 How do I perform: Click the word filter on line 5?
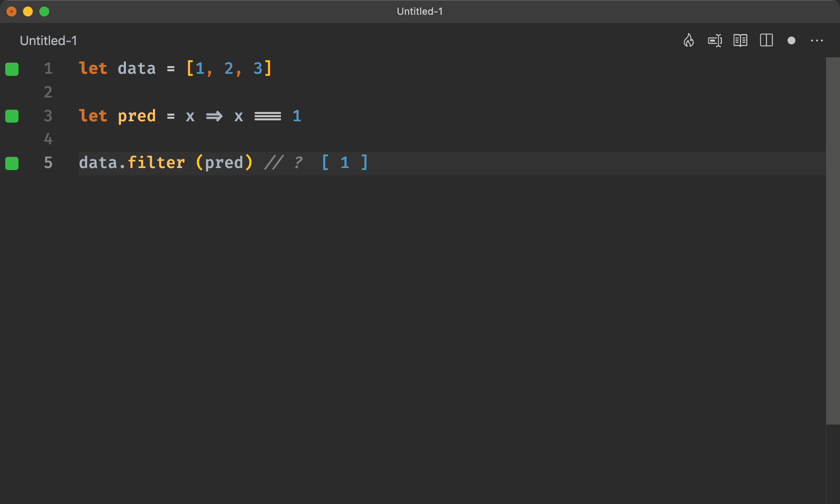pyautogui.click(x=156, y=163)
